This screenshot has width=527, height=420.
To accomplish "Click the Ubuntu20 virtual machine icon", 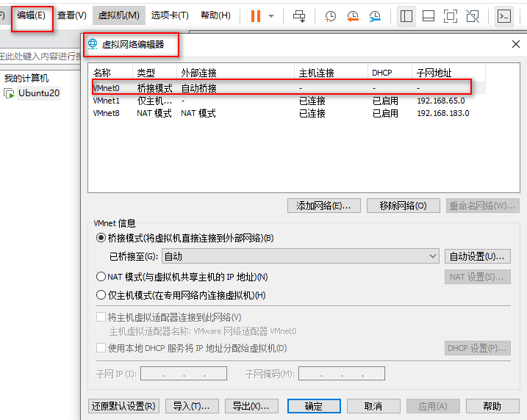I will point(9,93).
